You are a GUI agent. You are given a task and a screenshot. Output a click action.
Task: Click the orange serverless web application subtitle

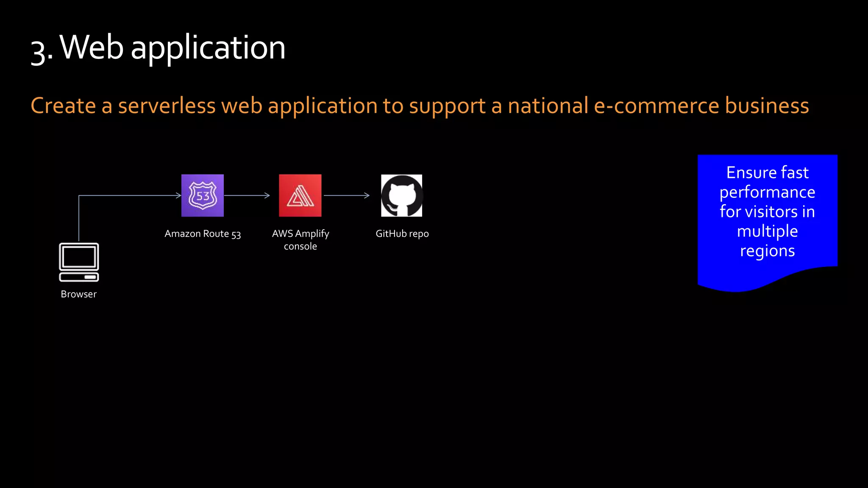coord(420,106)
